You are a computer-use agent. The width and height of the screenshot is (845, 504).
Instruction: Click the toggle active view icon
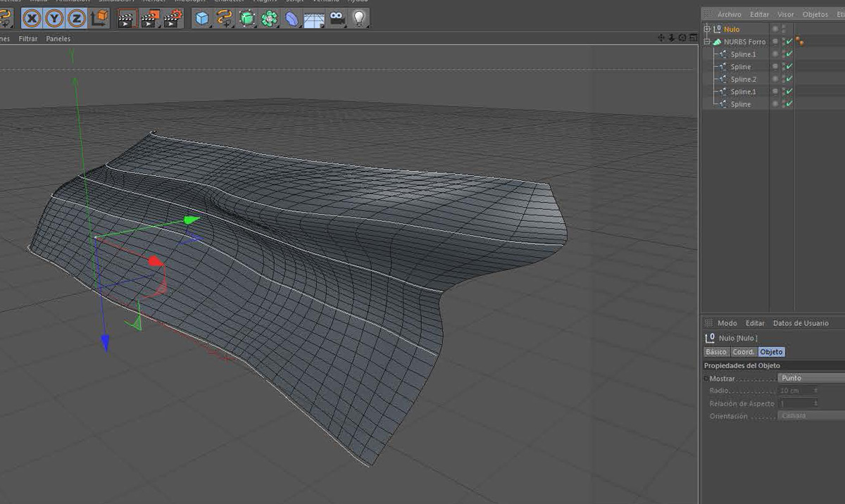pos(693,38)
